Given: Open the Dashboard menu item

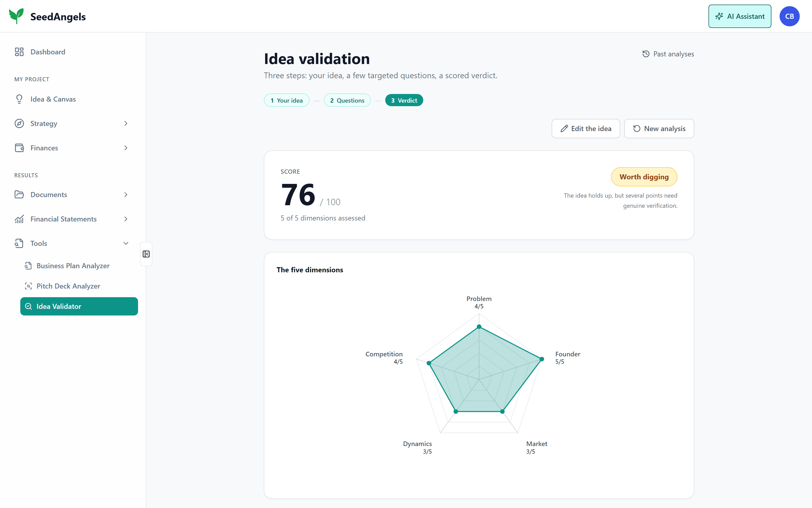Looking at the screenshot, I should click(73, 52).
